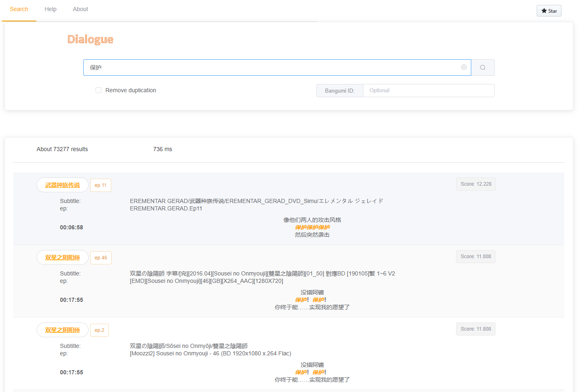Click the ep.11 episode tag
The height and width of the screenshot is (392, 580).
(x=101, y=185)
